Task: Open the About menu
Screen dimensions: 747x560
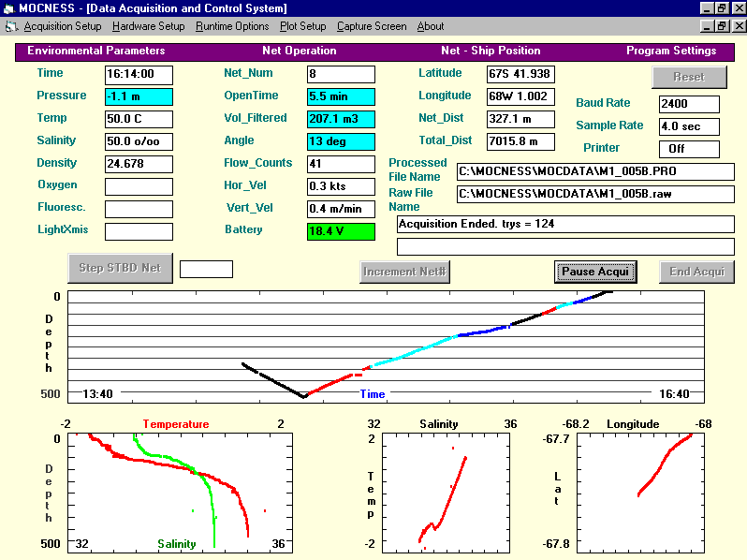Action: (431, 26)
